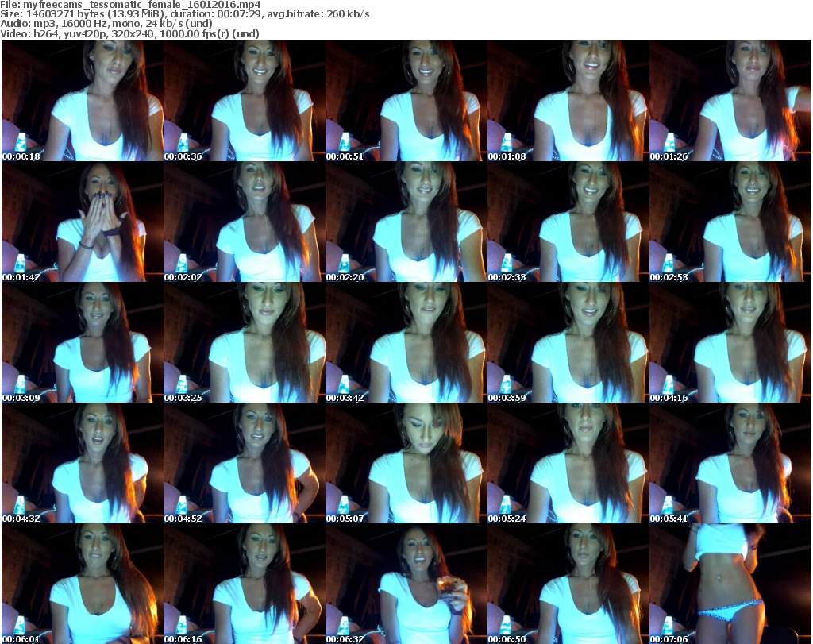
Task: Pick the frame stamped 00:04:16
Action: click(x=730, y=342)
